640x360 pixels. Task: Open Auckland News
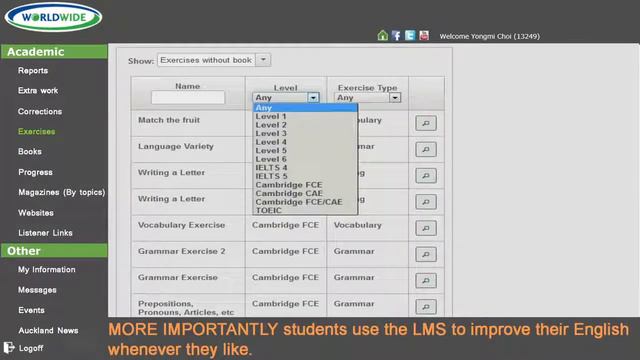[x=48, y=330]
